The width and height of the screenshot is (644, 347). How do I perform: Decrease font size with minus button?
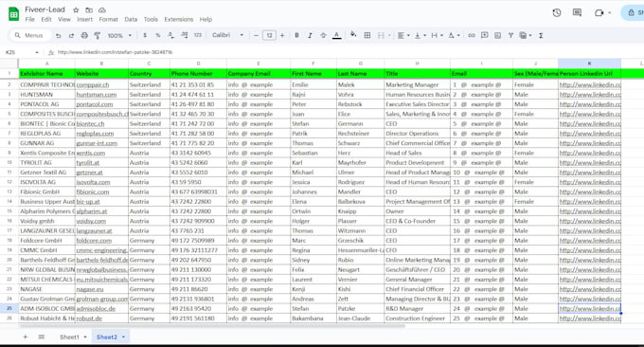(x=256, y=36)
